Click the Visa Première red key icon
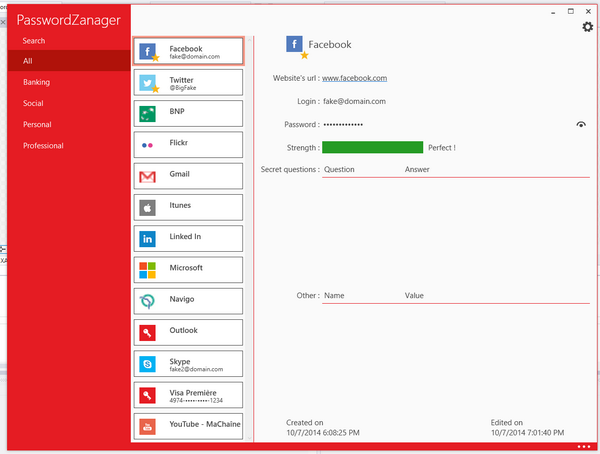Image resolution: width=600 pixels, height=454 pixels. click(x=147, y=395)
